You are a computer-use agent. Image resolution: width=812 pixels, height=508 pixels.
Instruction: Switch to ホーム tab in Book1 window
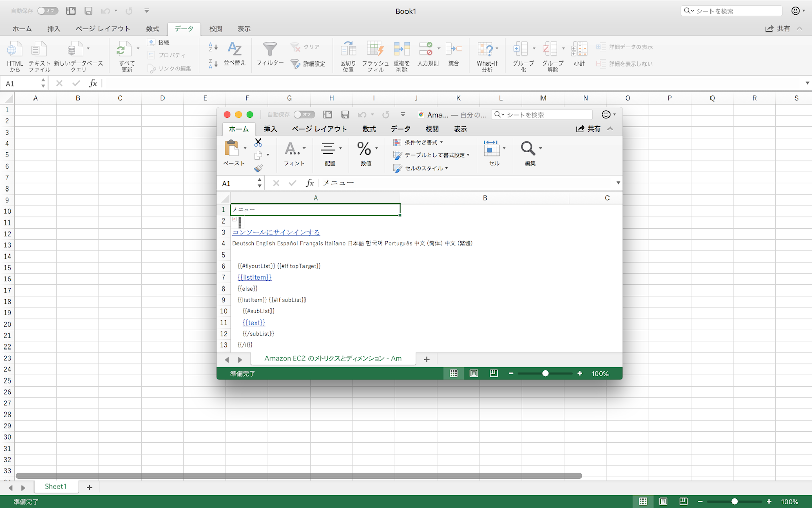point(22,29)
